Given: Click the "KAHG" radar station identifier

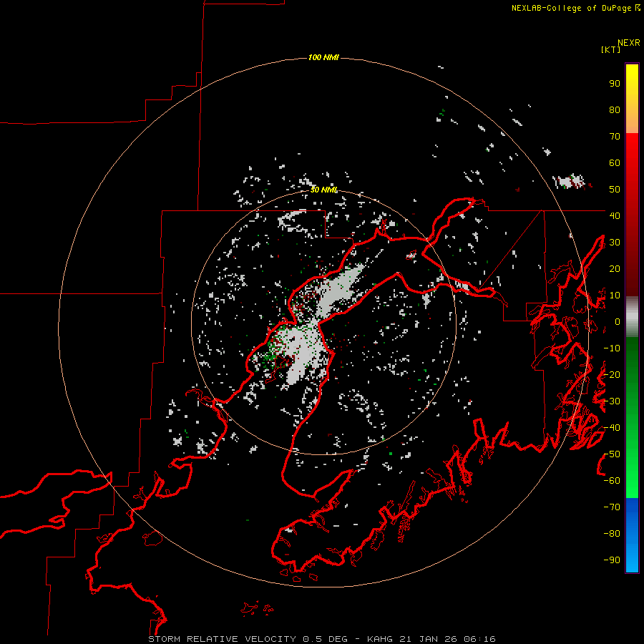Looking at the screenshot, I should tap(380, 639).
